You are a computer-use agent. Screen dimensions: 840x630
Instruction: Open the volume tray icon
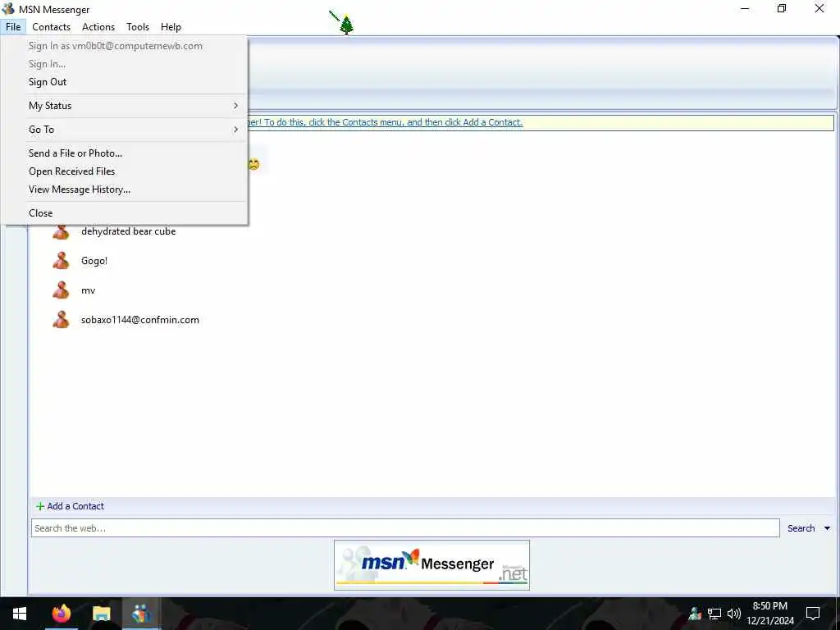pyautogui.click(x=734, y=614)
